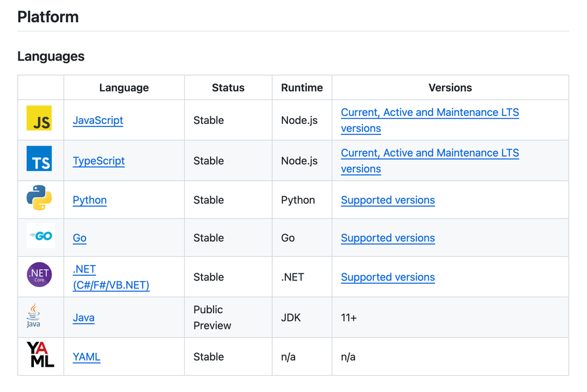This screenshot has width=587, height=392.
Task: Open Go's Supported versions link
Action: 388,238
